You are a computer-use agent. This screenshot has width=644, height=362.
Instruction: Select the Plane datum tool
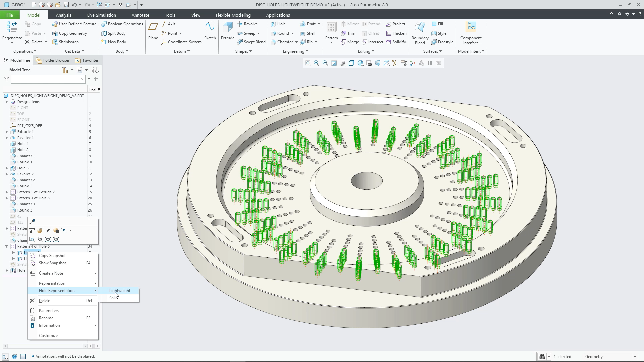153,32
